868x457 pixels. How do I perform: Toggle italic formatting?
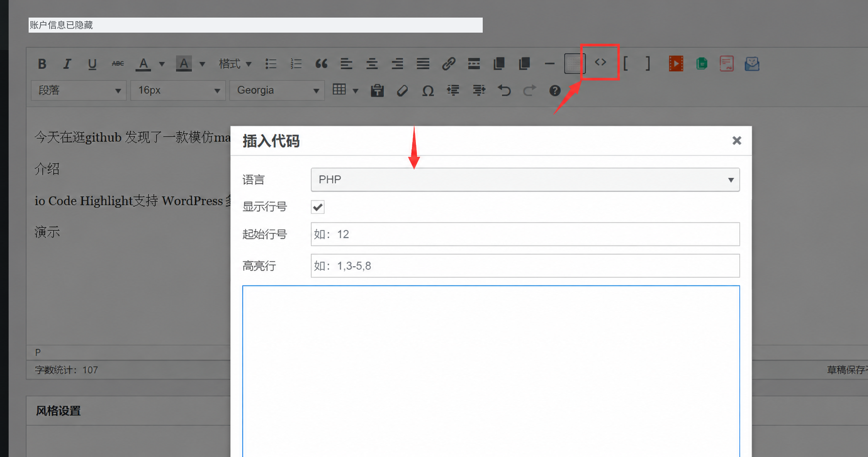coord(67,64)
